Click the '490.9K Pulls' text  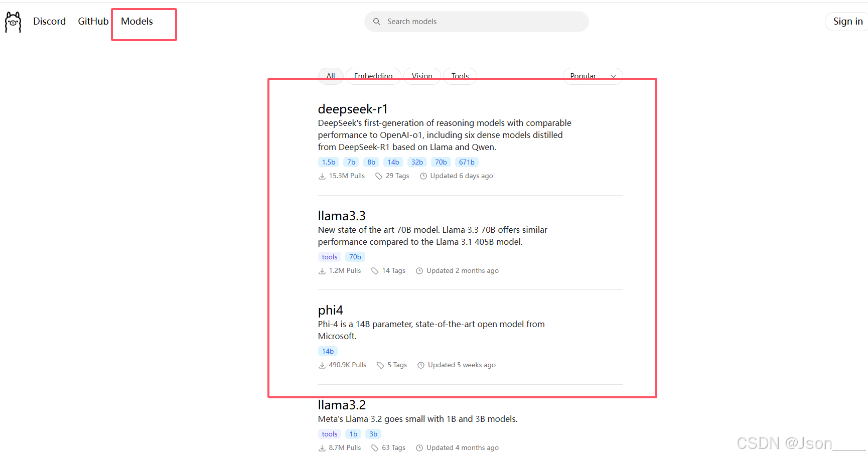pos(347,365)
